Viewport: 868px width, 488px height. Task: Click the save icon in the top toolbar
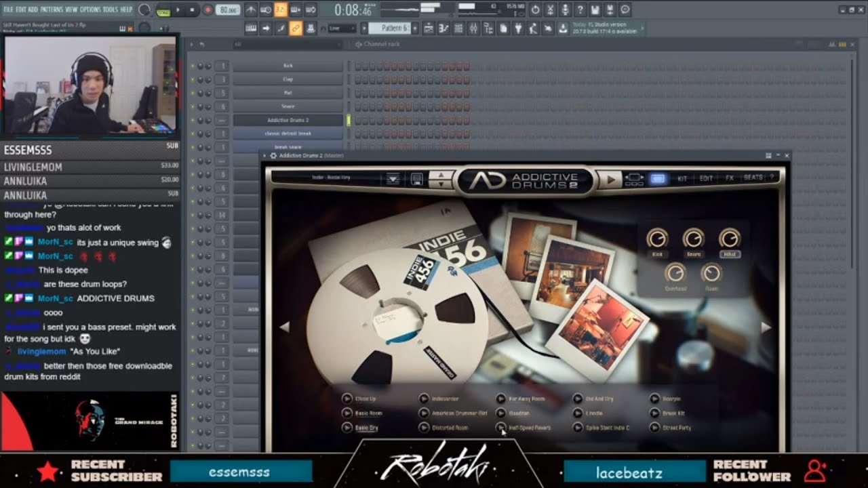pyautogui.click(x=595, y=10)
